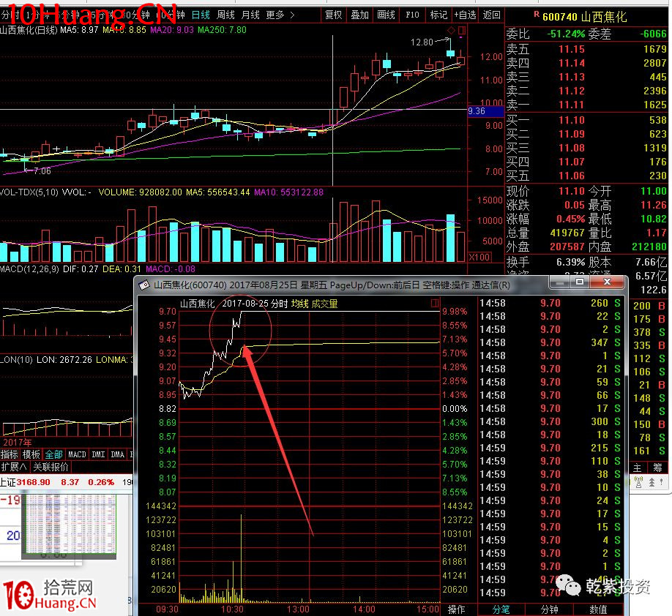This screenshot has width=672, height=616.
Task: Choose the DMI indicator tab
Action: coord(98,454)
